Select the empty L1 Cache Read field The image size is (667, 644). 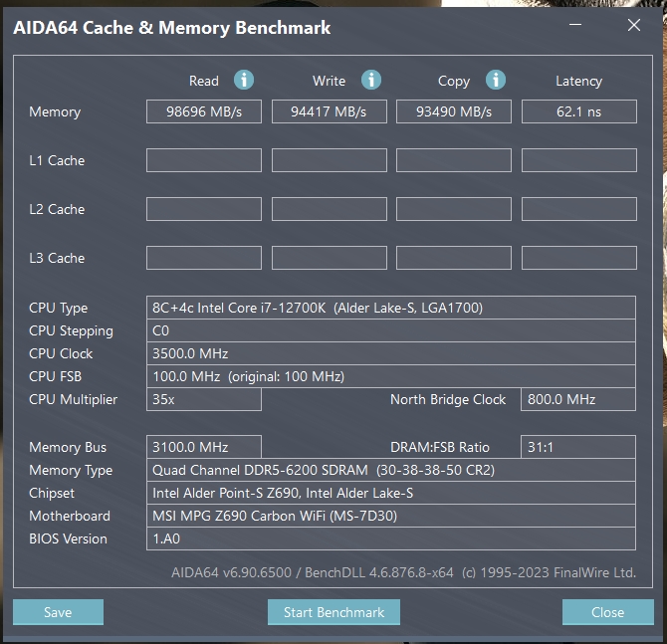coord(204,160)
